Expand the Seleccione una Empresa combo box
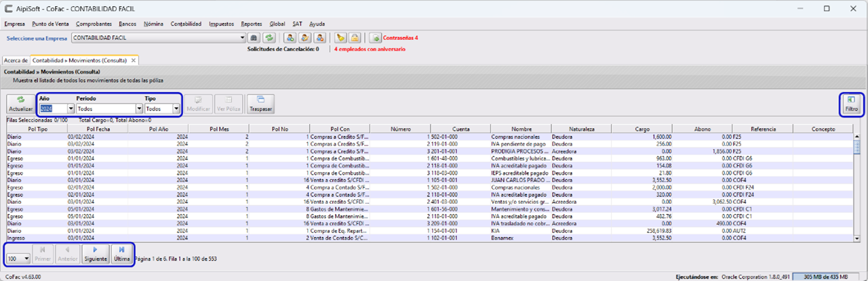Image resolution: width=868 pixels, height=281 pixels. 242,38
